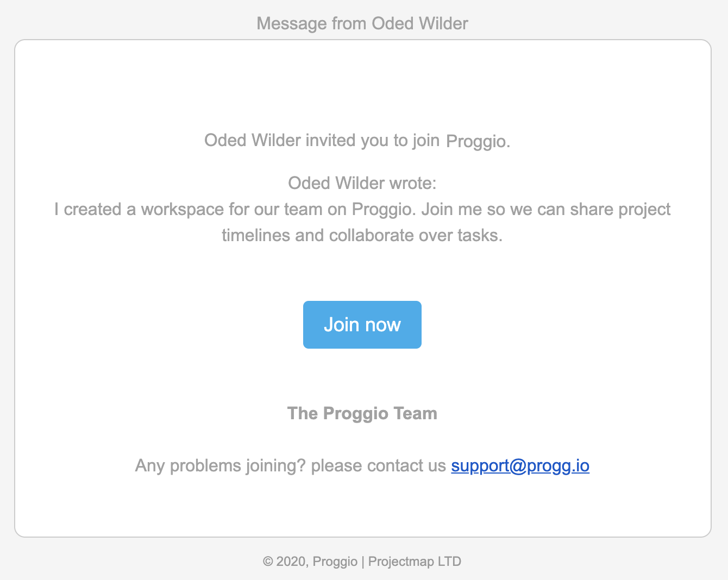Click the 'invited you to join' phrase
The image size is (728, 580).
pyautogui.click(x=372, y=140)
